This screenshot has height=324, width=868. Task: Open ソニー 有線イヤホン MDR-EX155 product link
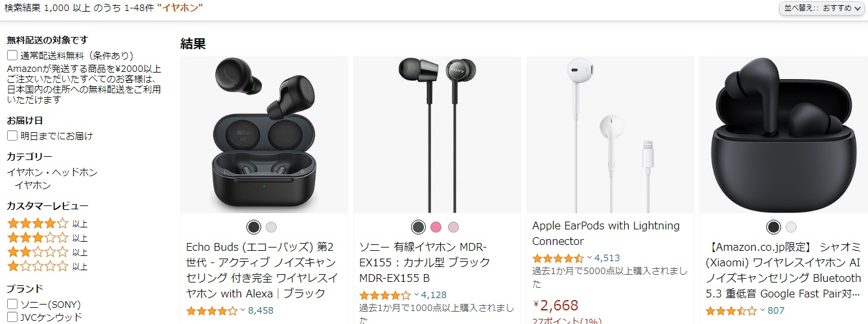(425, 263)
